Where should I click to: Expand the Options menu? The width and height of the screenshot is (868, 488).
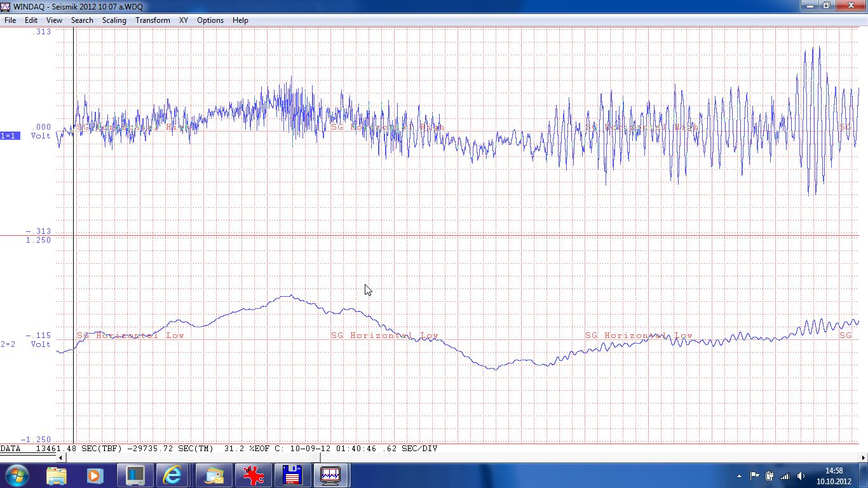pos(210,20)
